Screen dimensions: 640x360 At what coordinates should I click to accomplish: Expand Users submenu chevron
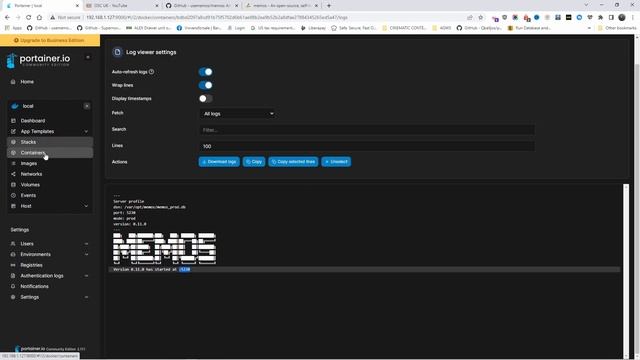[x=86, y=244]
